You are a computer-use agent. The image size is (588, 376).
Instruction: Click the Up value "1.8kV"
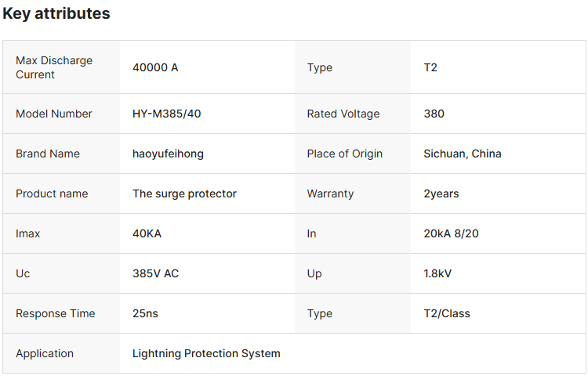(437, 273)
